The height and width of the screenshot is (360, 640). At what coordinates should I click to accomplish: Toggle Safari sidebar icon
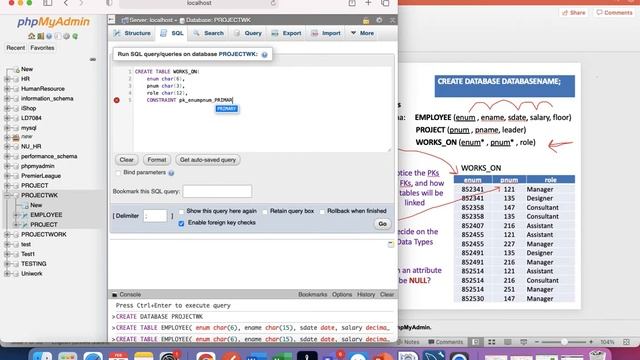pyautogui.click(x=48, y=3)
